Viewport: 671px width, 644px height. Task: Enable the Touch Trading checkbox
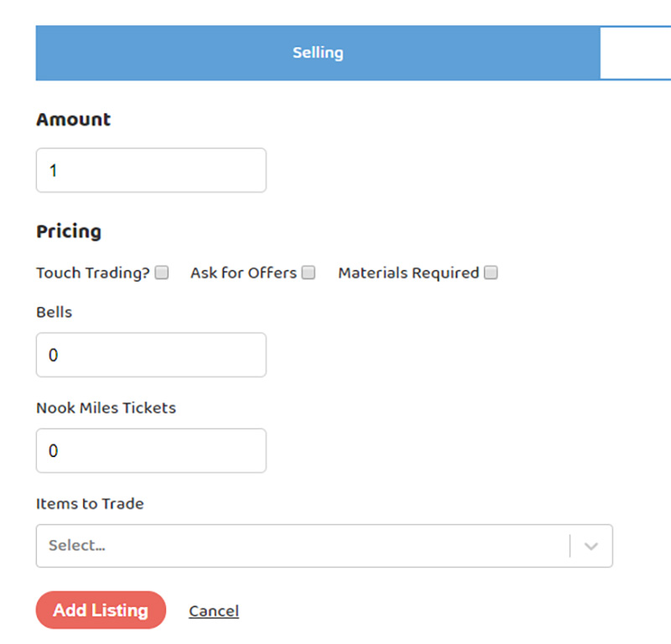pos(162,273)
